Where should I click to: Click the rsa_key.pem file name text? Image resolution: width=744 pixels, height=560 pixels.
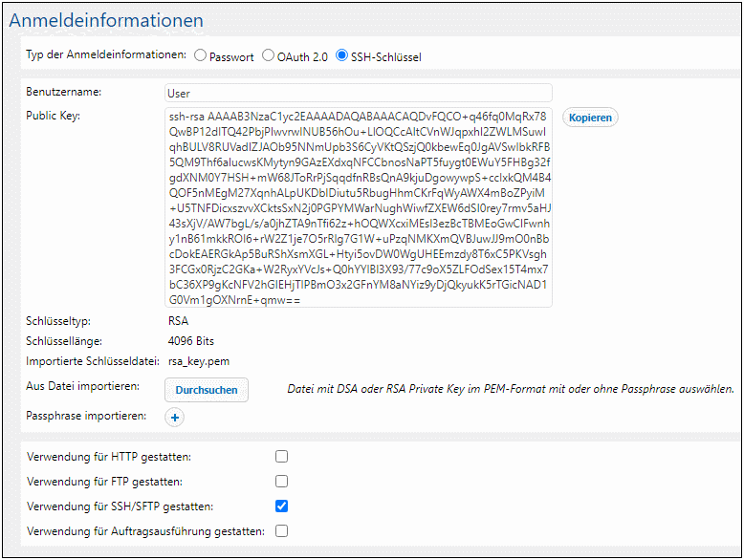[x=199, y=361]
